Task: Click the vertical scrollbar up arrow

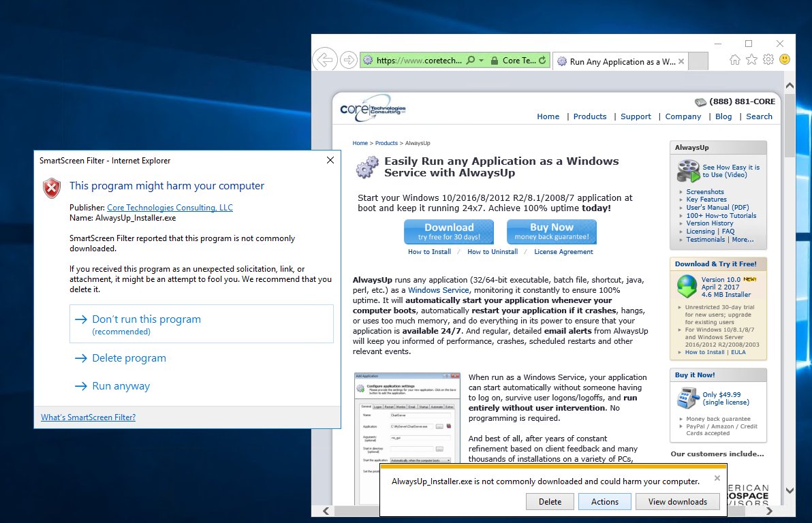Action: 790,85
